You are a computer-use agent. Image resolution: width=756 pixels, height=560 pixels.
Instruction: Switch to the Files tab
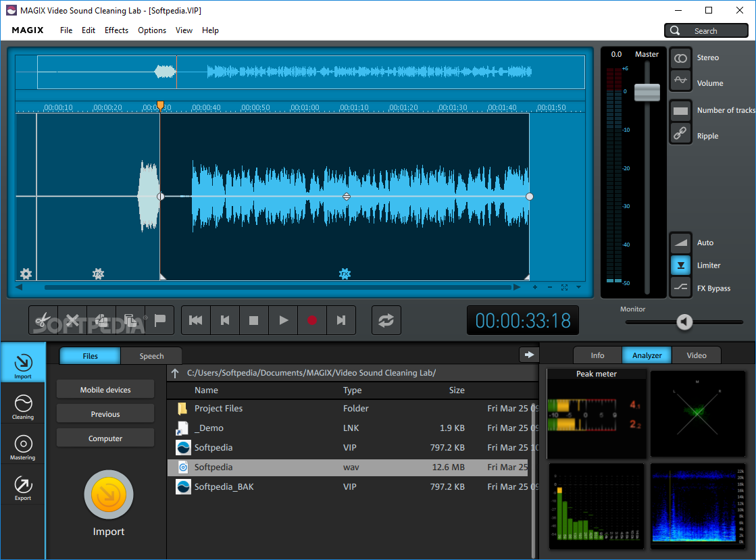(90, 356)
